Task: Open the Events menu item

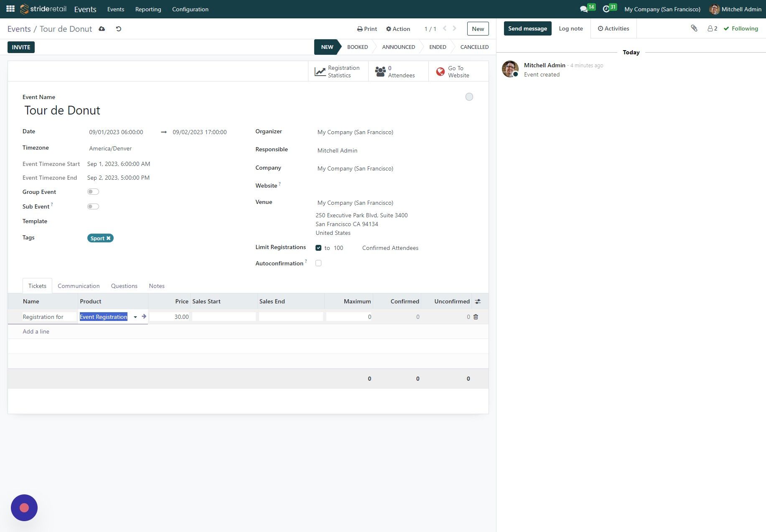Action: (116, 9)
